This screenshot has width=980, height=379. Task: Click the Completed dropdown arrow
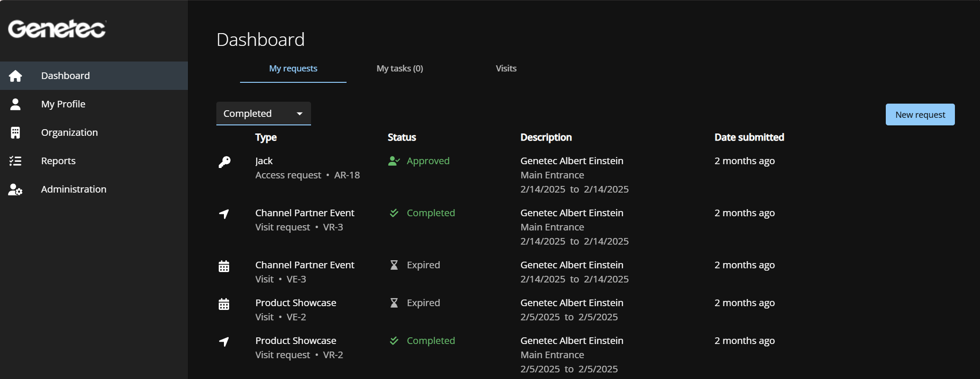click(x=299, y=114)
